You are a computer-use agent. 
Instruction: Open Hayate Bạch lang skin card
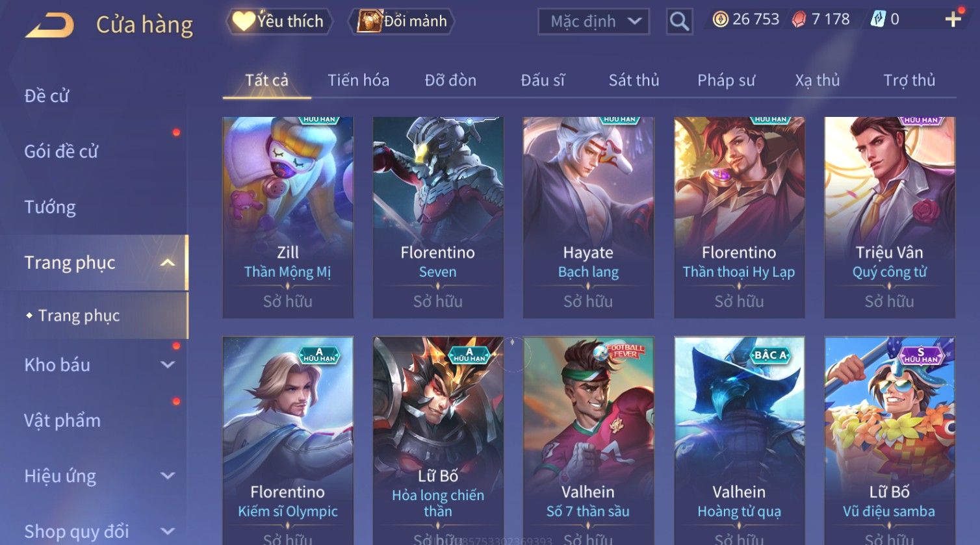(588, 218)
